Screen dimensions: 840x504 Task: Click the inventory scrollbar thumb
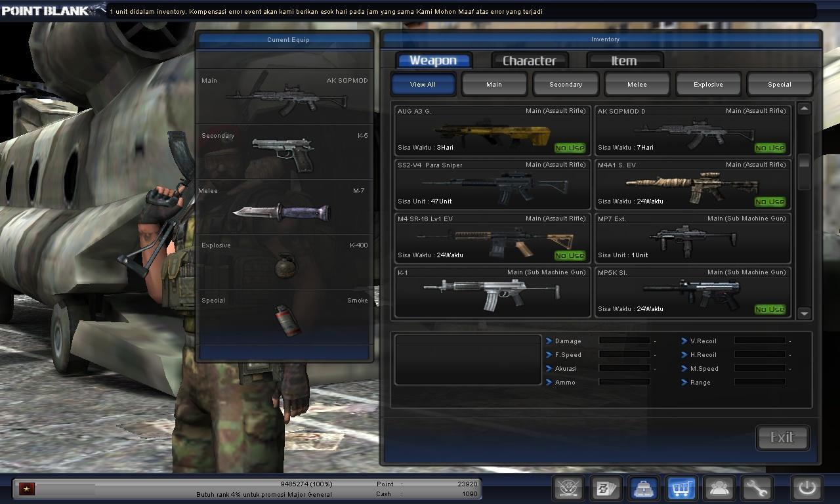coord(804,173)
